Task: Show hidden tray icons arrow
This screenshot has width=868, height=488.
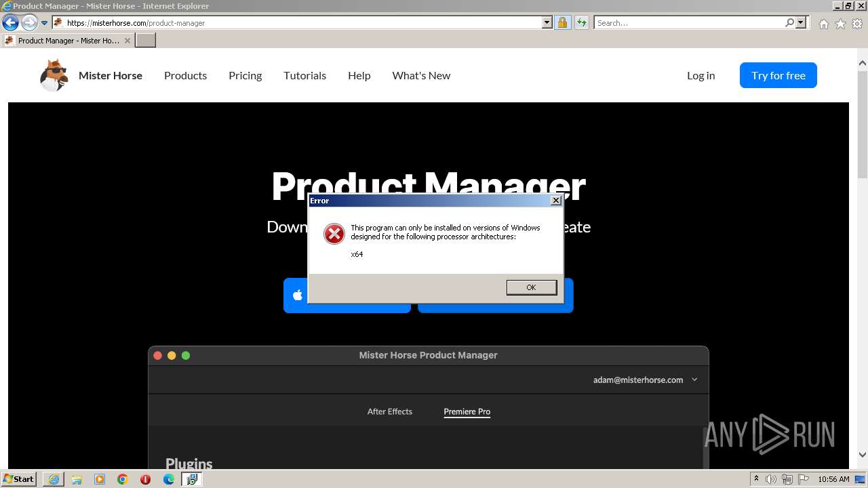Action: 756,479
